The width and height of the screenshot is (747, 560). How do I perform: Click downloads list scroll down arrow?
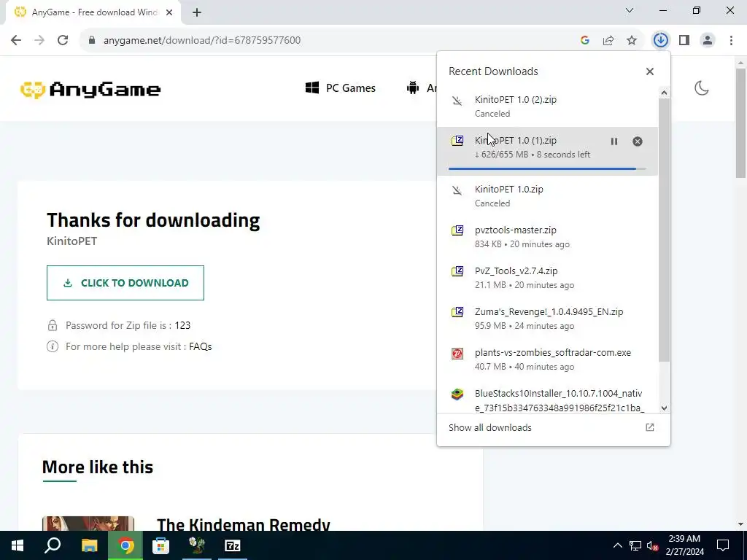coord(664,408)
